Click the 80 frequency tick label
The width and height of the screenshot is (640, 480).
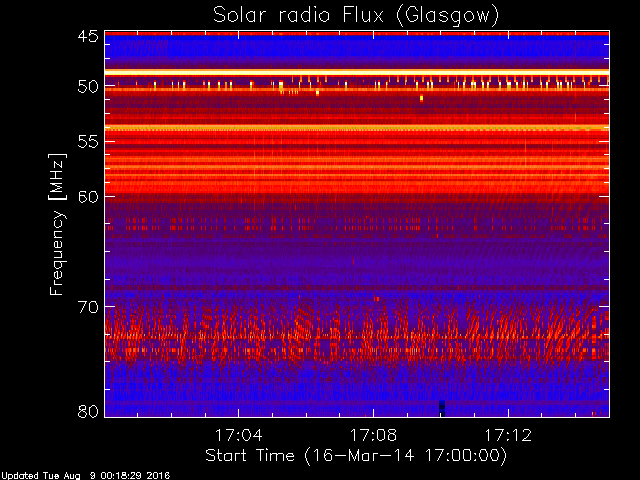(88, 411)
